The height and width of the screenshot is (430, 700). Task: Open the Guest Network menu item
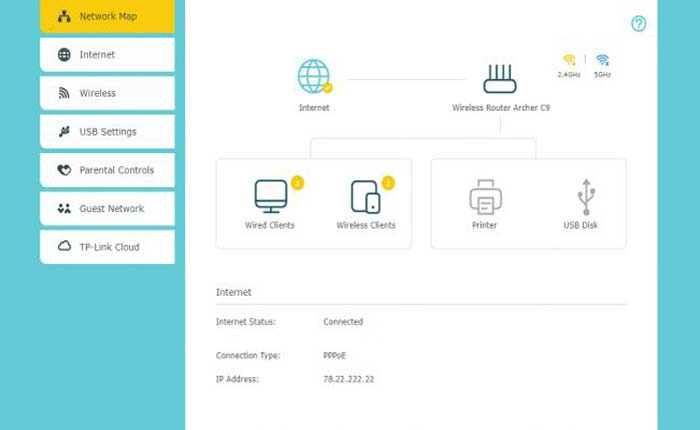pos(107,208)
